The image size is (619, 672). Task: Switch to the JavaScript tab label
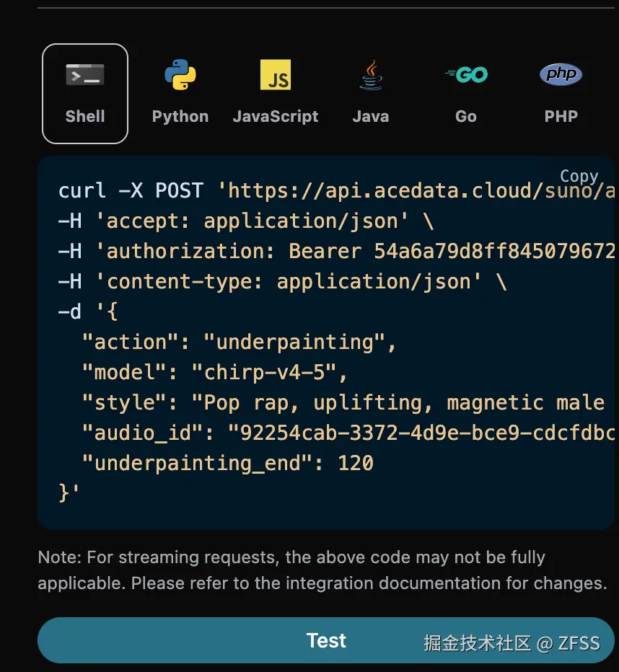pyautogui.click(x=276, y=117)
